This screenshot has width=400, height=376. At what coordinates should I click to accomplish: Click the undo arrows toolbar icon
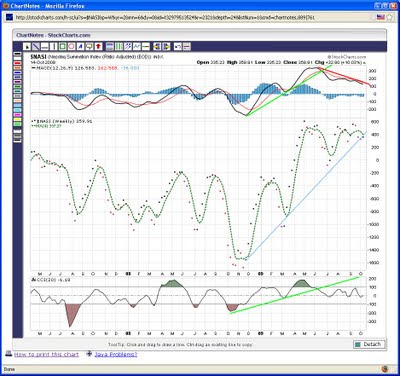tap(178, 46)
